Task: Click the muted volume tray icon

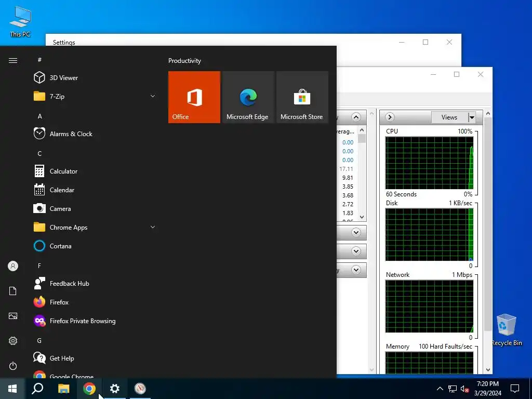Action: point(465,389)
